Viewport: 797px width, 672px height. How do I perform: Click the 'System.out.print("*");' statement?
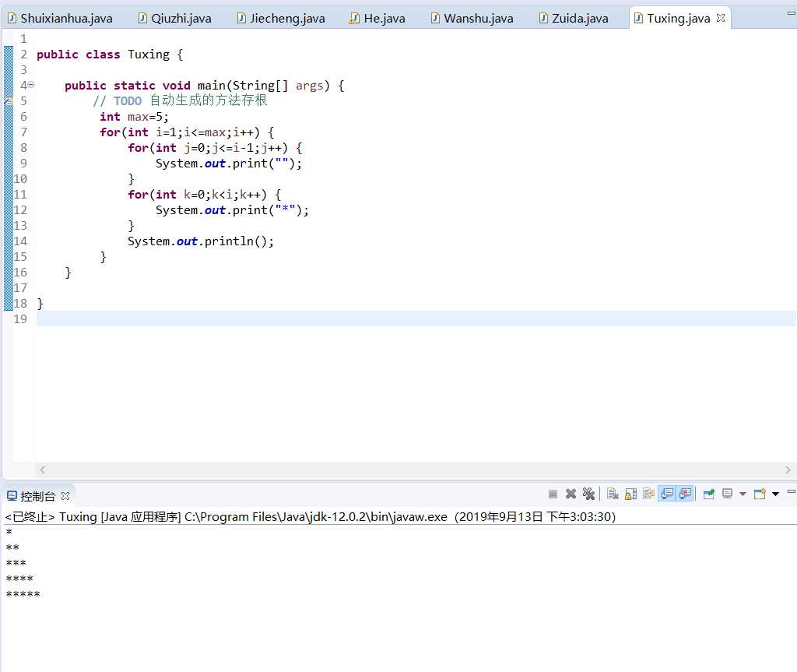coord(232,210)
